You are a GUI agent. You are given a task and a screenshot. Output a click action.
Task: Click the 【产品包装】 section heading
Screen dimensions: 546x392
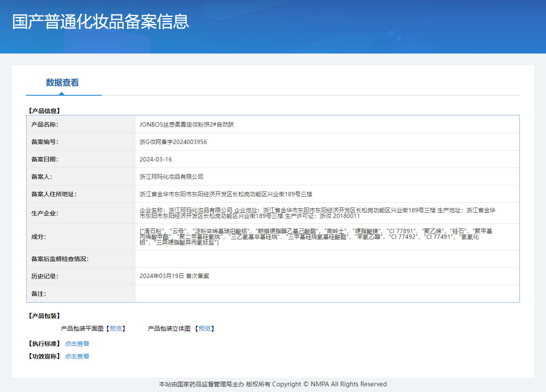coord(44,316)
